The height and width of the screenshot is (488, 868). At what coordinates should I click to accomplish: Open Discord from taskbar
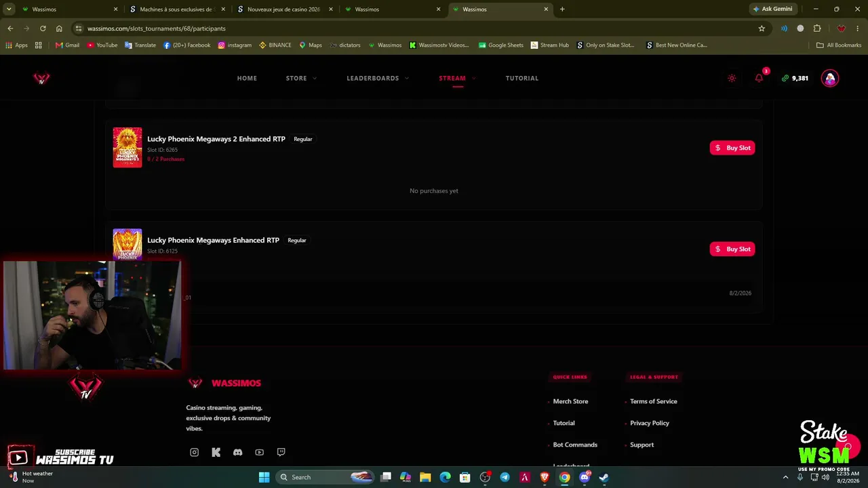point(585,477)
